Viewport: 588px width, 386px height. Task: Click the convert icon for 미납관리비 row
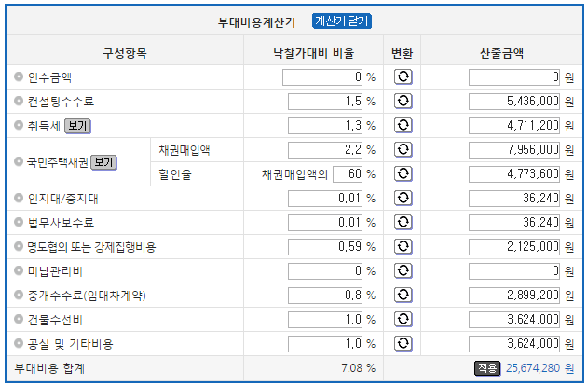[403, 270]
